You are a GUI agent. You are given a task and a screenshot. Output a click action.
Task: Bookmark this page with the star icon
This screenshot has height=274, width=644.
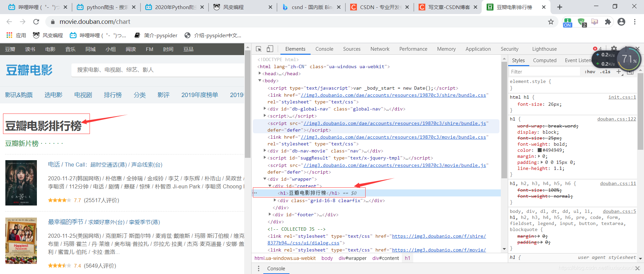(x=551, y=22)
